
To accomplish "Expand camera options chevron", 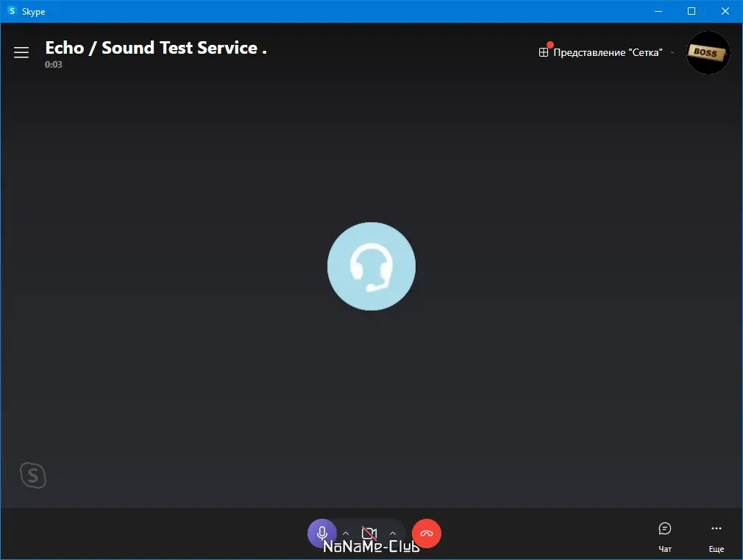I will tap(393, 534).
